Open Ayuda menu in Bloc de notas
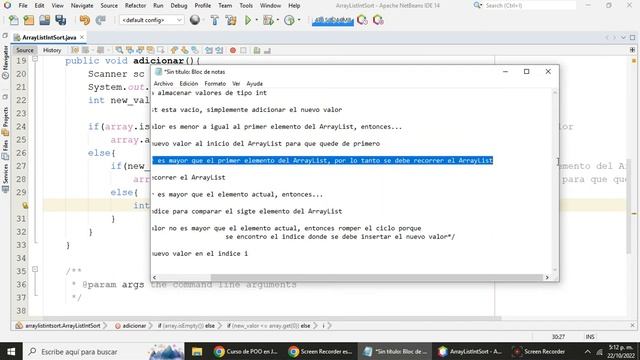640x360 pixels. pos(254,83)
